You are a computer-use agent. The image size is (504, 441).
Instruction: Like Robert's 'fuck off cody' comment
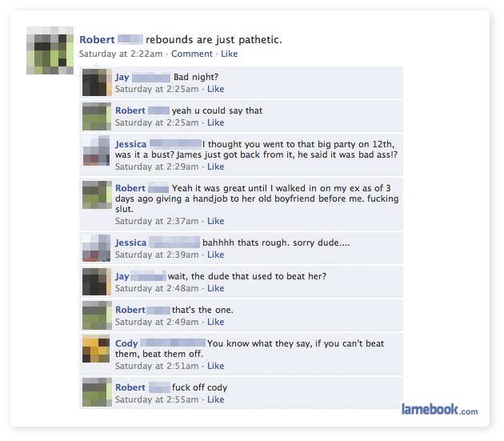point(216,399)
